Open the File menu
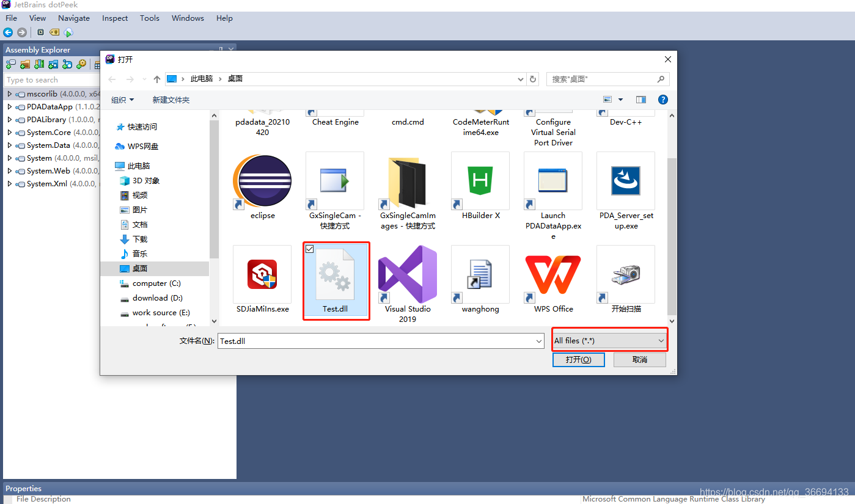855x504 pixels. coord(11,18)
